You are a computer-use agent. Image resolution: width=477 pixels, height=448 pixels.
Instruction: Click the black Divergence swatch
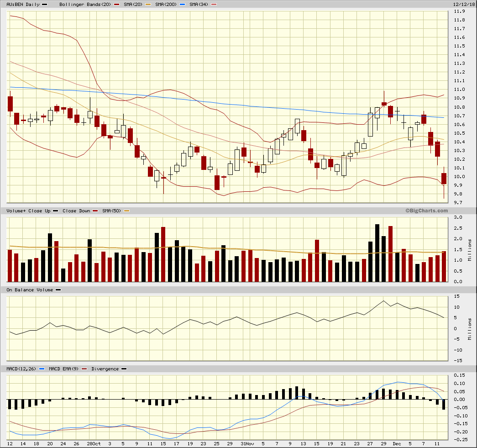[124, 369]
